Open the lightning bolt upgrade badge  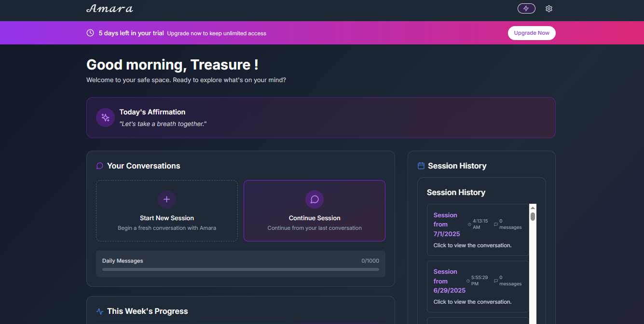pos(526,9)
